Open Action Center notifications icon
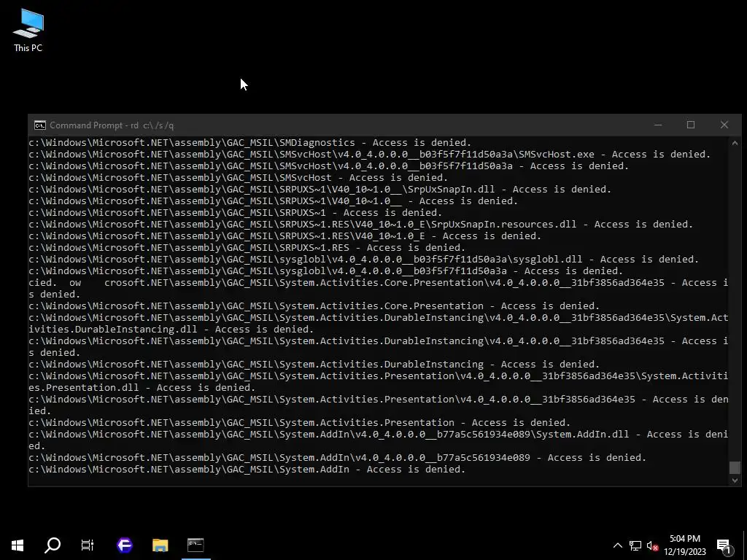This screenshot has height=560, width=747. [x=724, y=545]
